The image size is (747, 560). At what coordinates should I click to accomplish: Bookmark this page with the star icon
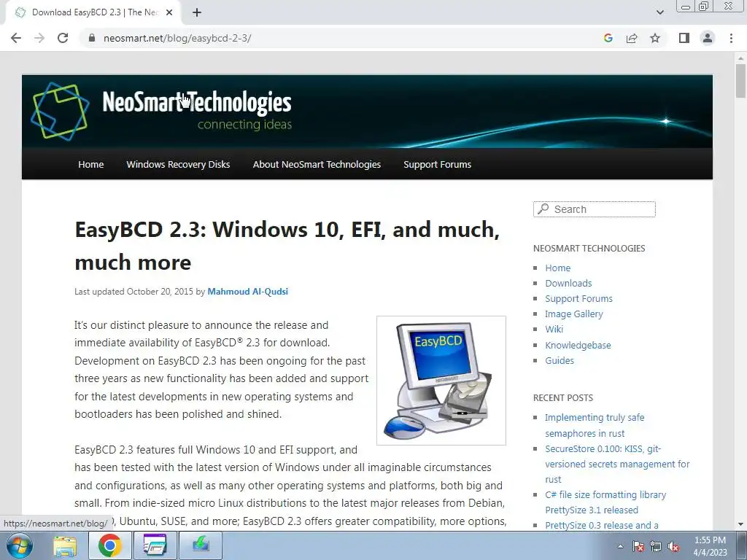point(655,38)
